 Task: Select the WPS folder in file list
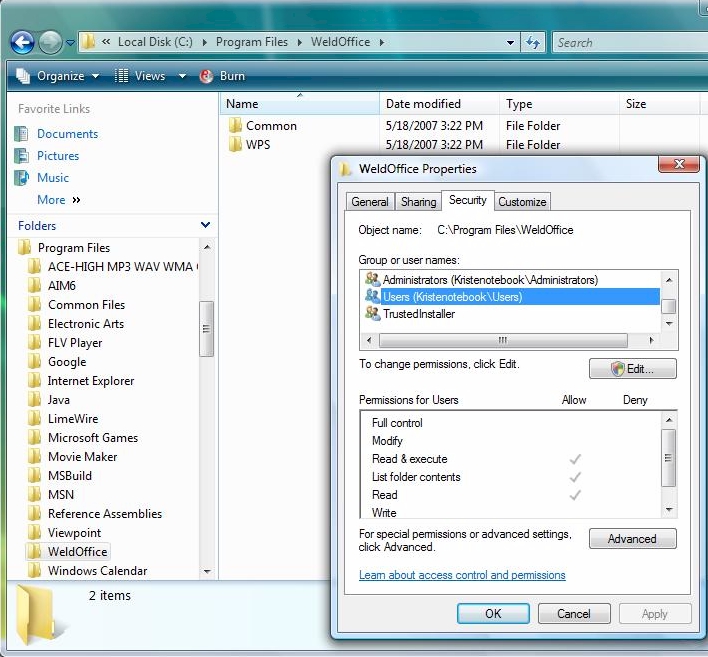[257, 145]
